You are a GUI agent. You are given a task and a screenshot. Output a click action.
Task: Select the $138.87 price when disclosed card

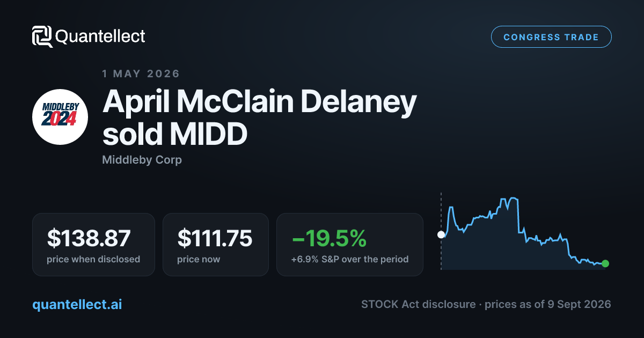click(93, 245)
